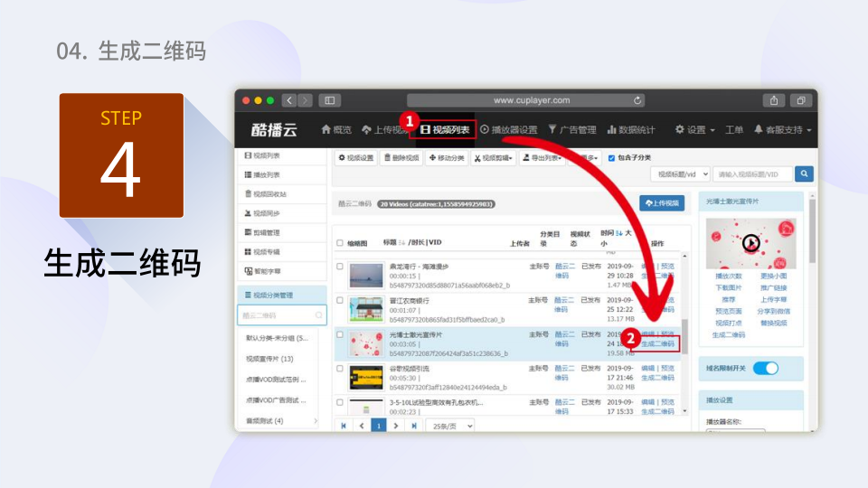Play the 光博士激光宣传片 preview video
Image resolution: width=868 pixels, height=488 pixels.
(x=750, y=243)
